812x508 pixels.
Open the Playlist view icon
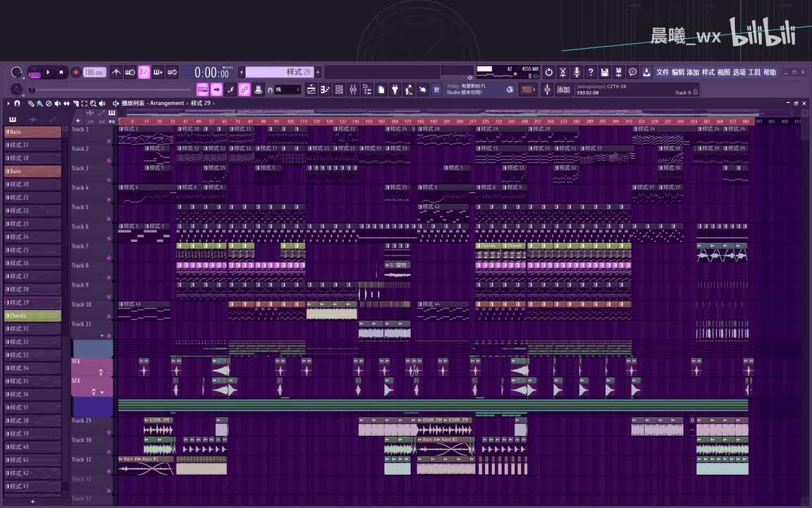tap(311, 90)
